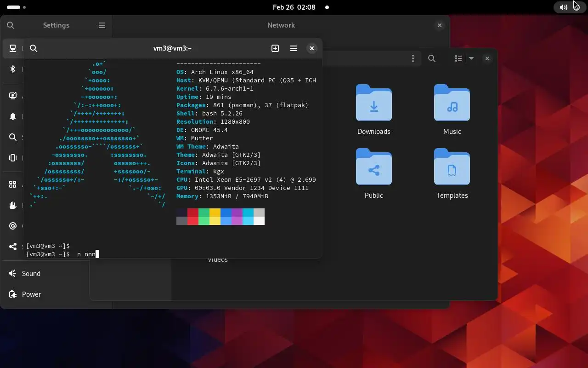Open the Templates folder
The height and width of the screenshot is (368, 588).
[x=452, y=174]
